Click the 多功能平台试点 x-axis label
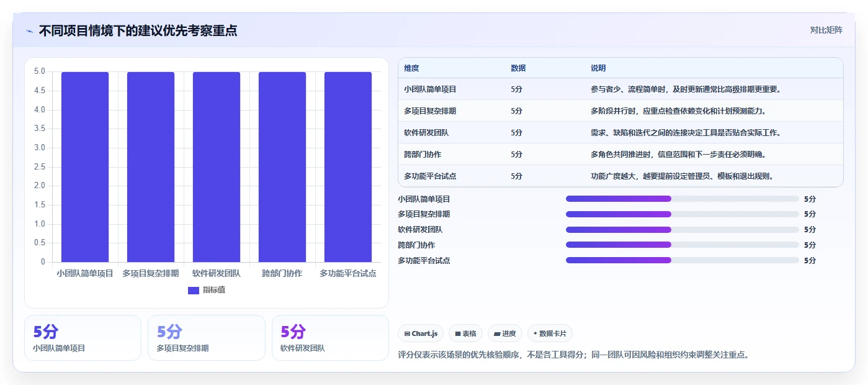The height and width of the screenshot is (385, 868). pyautogui.click(x=348, y=273)
